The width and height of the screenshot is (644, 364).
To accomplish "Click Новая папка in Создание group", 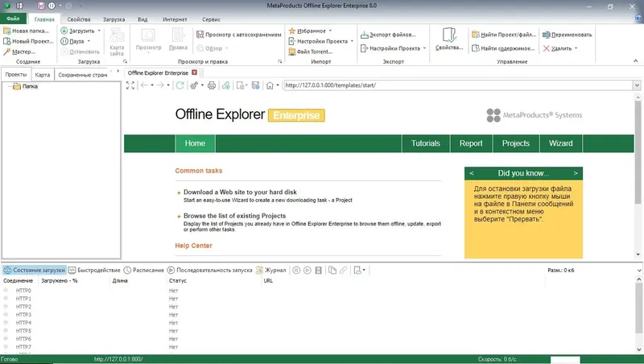I will coord(26,31).
